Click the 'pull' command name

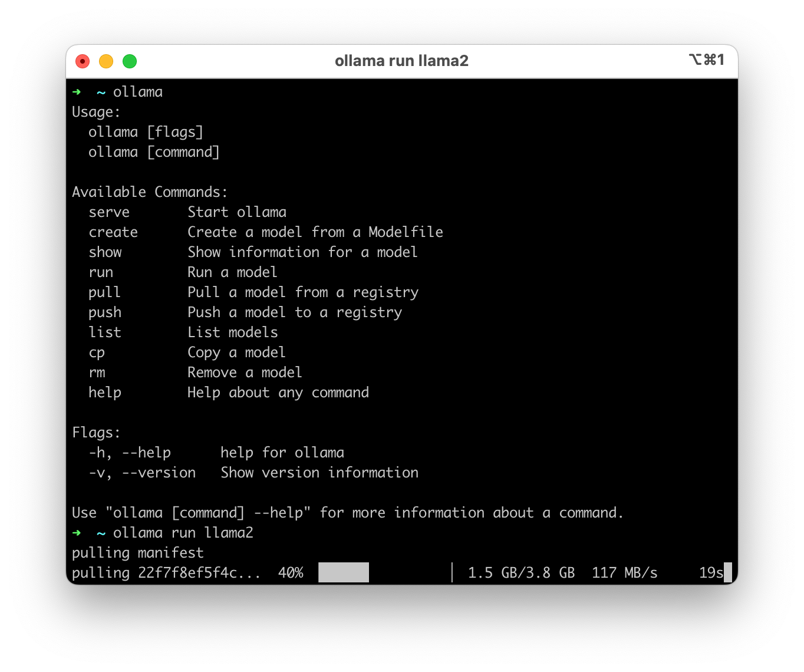click(x=104, y=292)
